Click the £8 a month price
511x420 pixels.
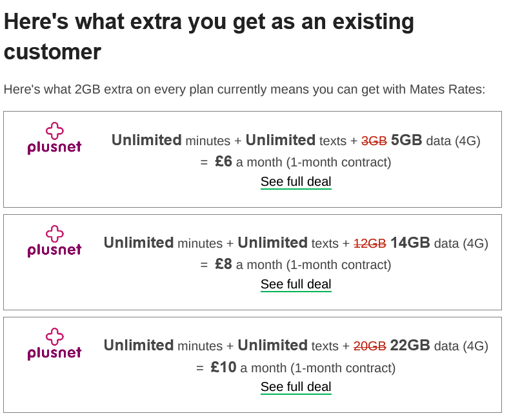coord(223,265)
